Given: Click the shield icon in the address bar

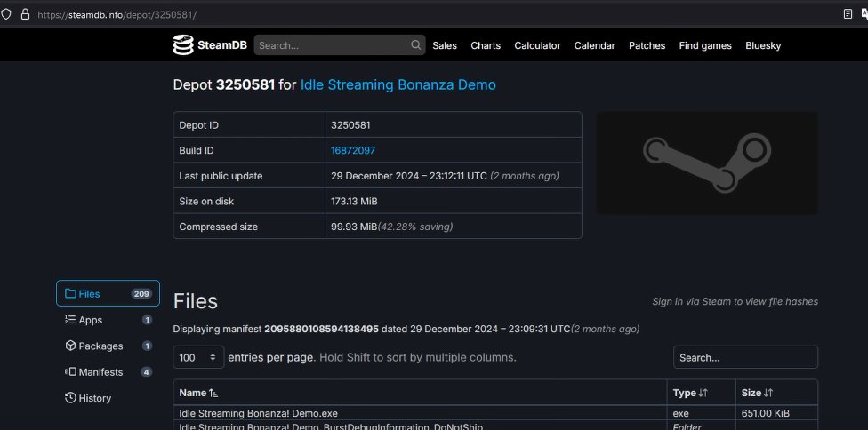Looking at the screenshot, I should click(x=6, y=14).
